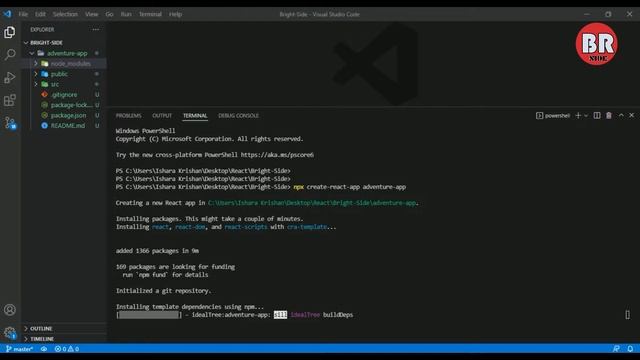Open the Source Control view icon
Screen dimensions: 640x360
10,123
